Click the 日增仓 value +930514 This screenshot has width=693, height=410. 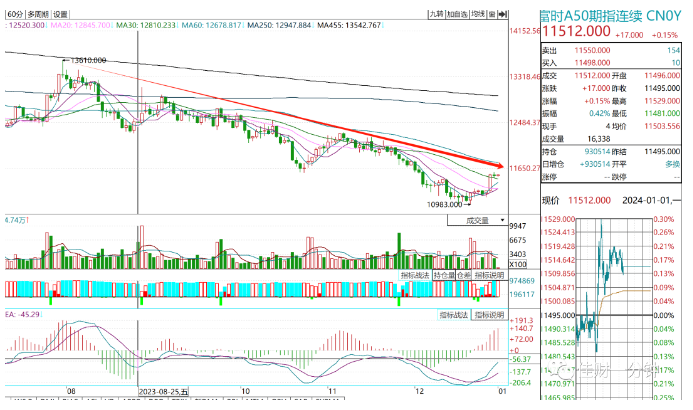click(x=595, y=164)
